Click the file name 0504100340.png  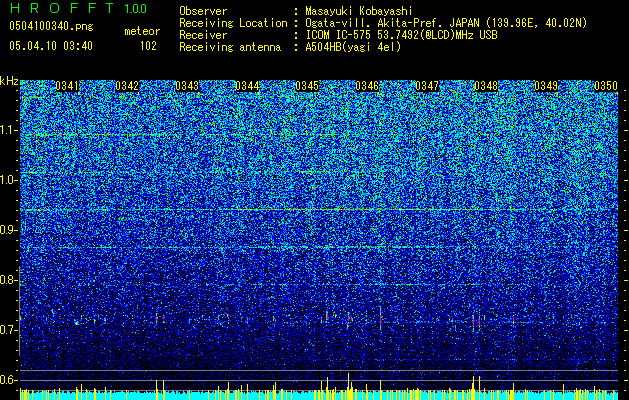pyautogui.click(x=51, y=26)
